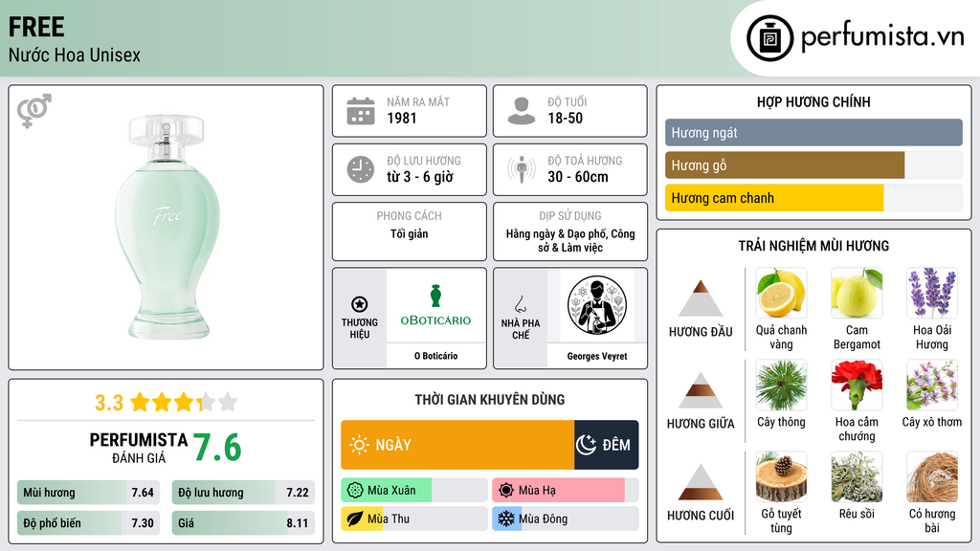Screen dimensions: 980x551
Task: Click the launch year 1981
Action: pyautogui.click(x=402, y=118)
